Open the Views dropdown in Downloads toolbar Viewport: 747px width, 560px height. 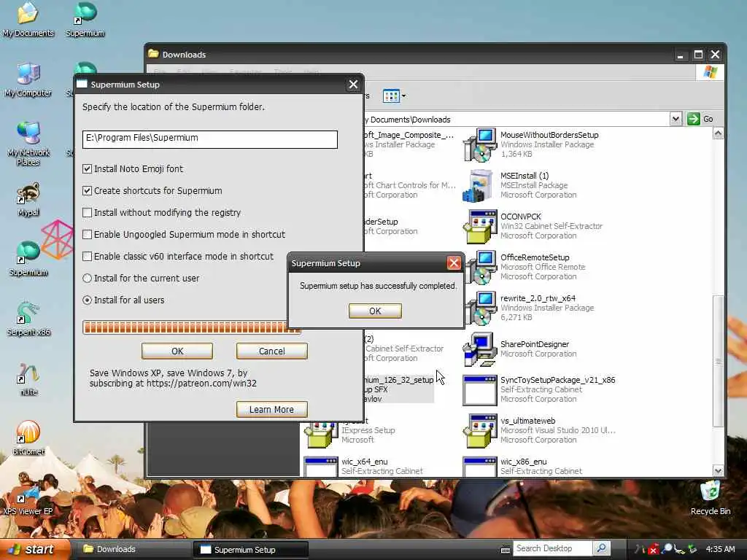coord(395,96)
